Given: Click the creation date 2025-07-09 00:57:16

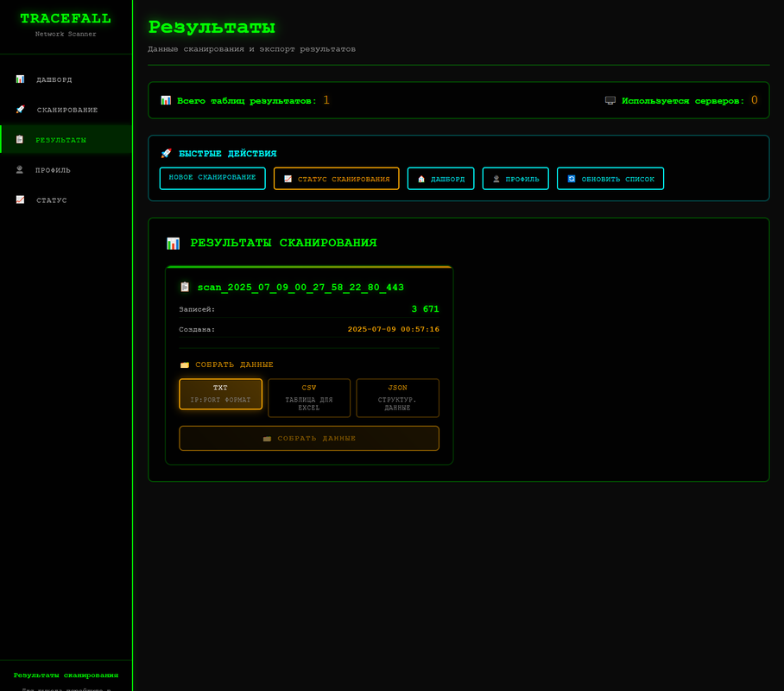Looking at the screenshot, I should (394, 329).
